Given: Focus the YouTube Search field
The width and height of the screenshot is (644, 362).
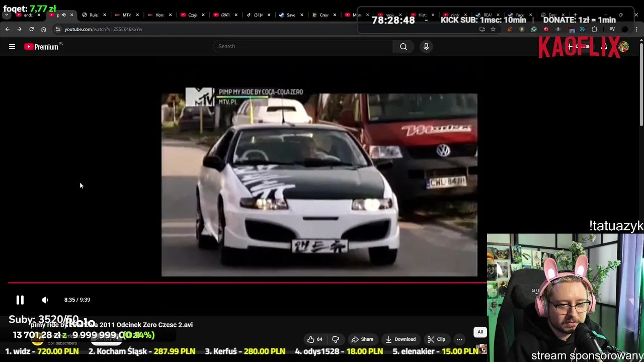Looking at the screenshot, I should pos(303,46).
